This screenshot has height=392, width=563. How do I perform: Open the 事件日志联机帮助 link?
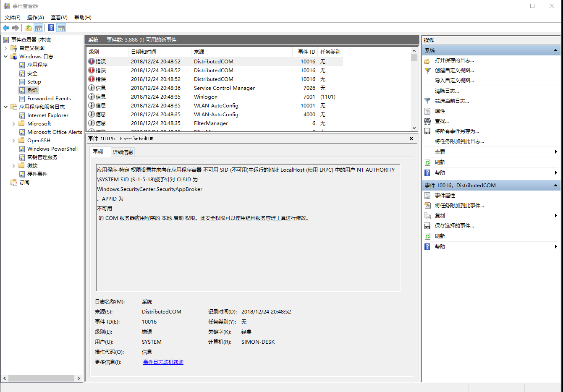click(163, 362)
